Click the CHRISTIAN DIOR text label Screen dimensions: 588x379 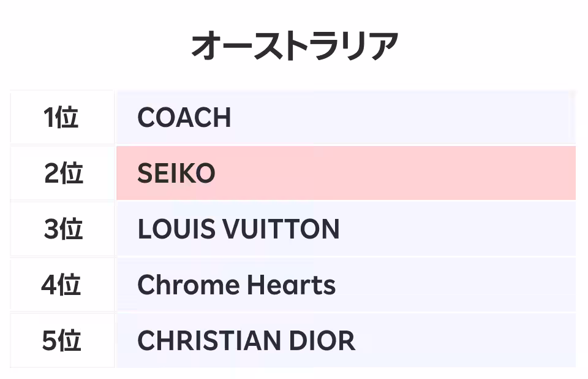click(x=246, y=341)
